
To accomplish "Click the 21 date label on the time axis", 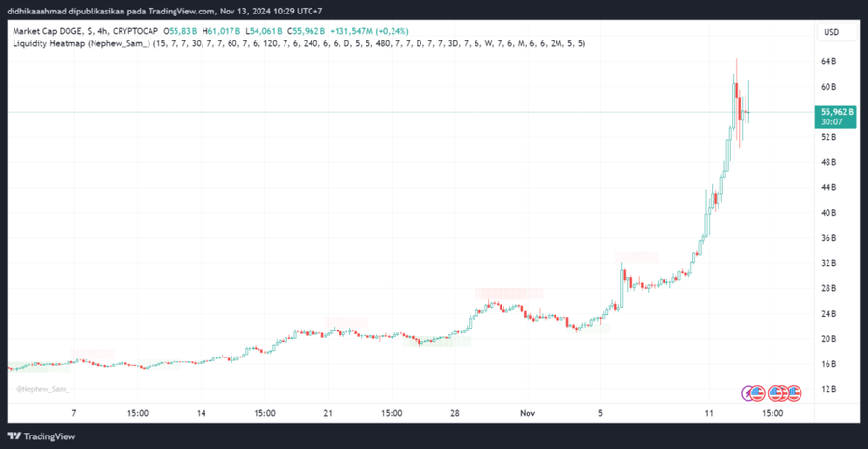I will point(329,413).
